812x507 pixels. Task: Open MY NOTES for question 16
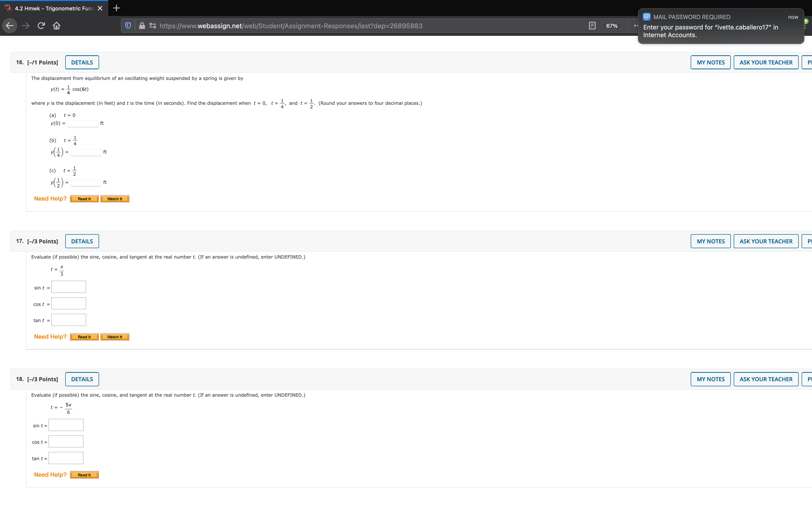coord(710,62)
